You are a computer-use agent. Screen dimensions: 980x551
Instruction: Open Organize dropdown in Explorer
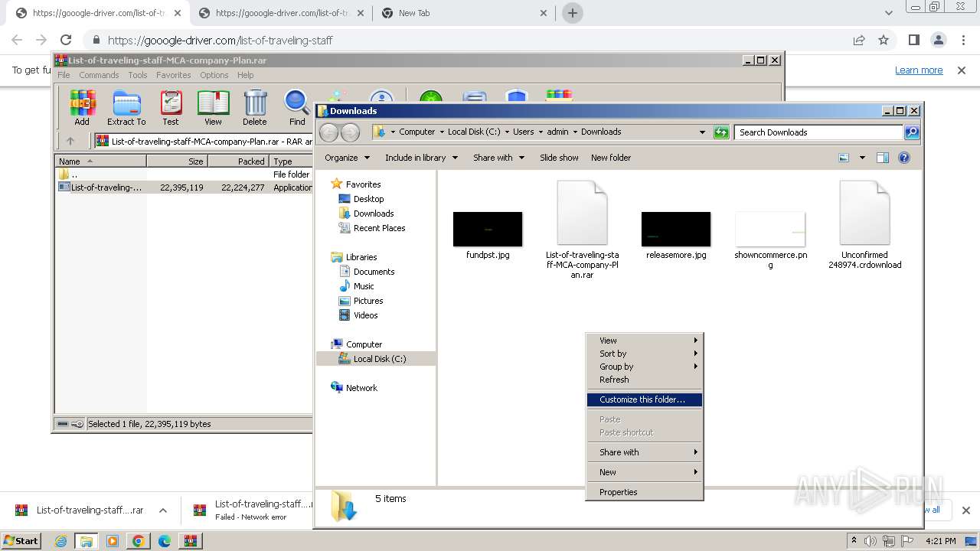(347, 158)
